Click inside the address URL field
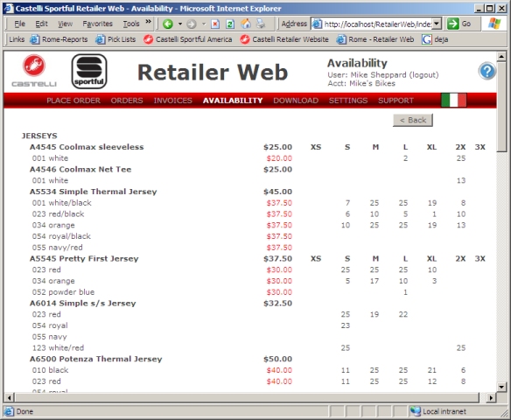Image resolution: width=511 pixels, height=420 pixels. pos(377,24)
